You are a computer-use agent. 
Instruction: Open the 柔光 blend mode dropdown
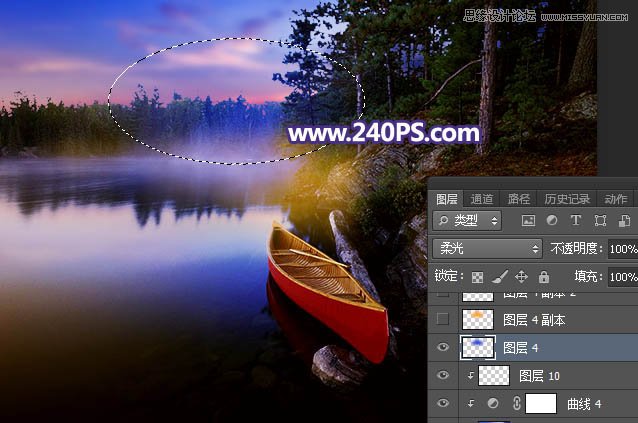pyautogui.click(x=487, y=249)
